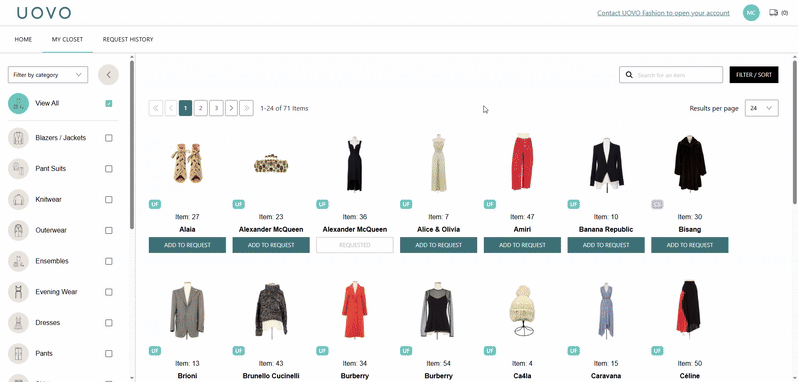Click the Ensembles category icon

click(x=18, y=261)
